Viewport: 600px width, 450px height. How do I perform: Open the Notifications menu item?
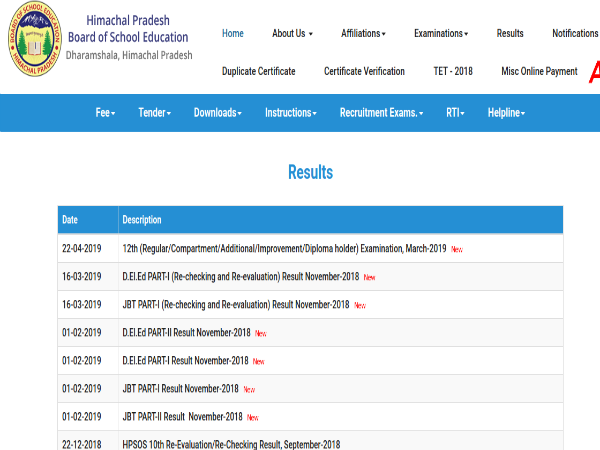(575, 33)
